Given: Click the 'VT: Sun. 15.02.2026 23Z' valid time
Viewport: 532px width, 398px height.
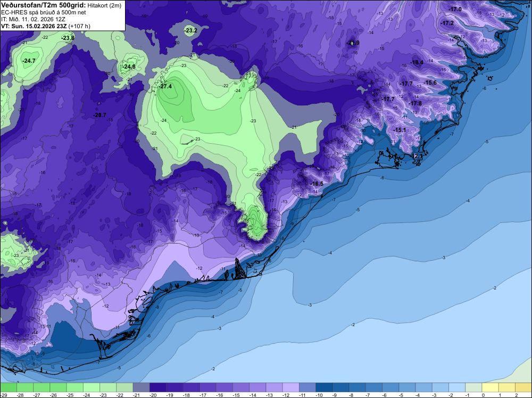Looking at the screenshot, I should 34,26.
